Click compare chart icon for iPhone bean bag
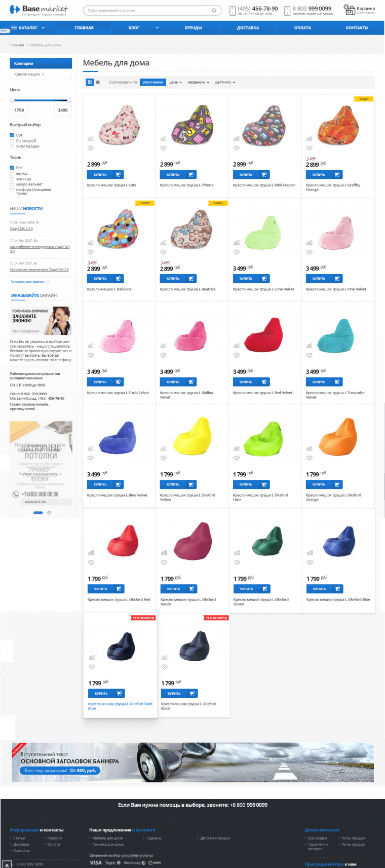This screenshot has width=385, height=868. point(164,138)
